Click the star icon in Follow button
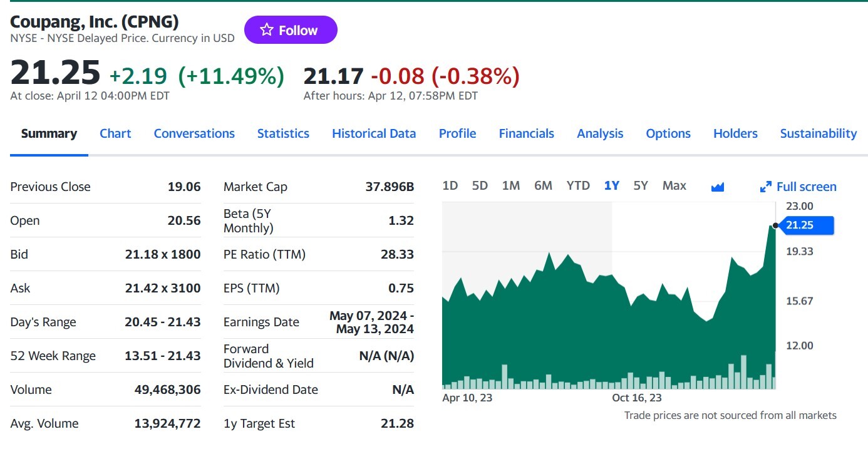 click(267, 30)
